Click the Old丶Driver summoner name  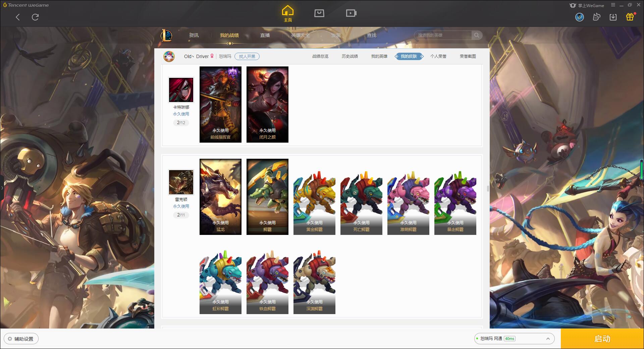pyautogui.click(x=196, y=56)
